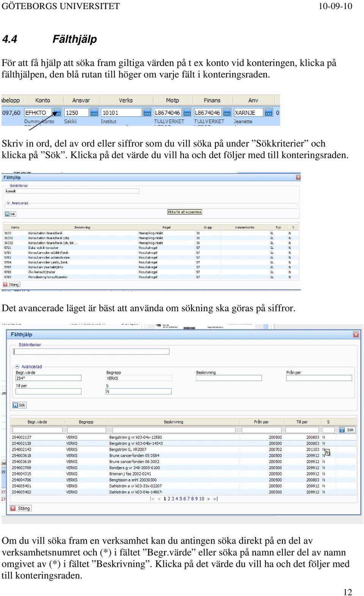Click the Konto field containing EFHKTO
Viewport: 364px width, 596px height.
coord(38,112)
